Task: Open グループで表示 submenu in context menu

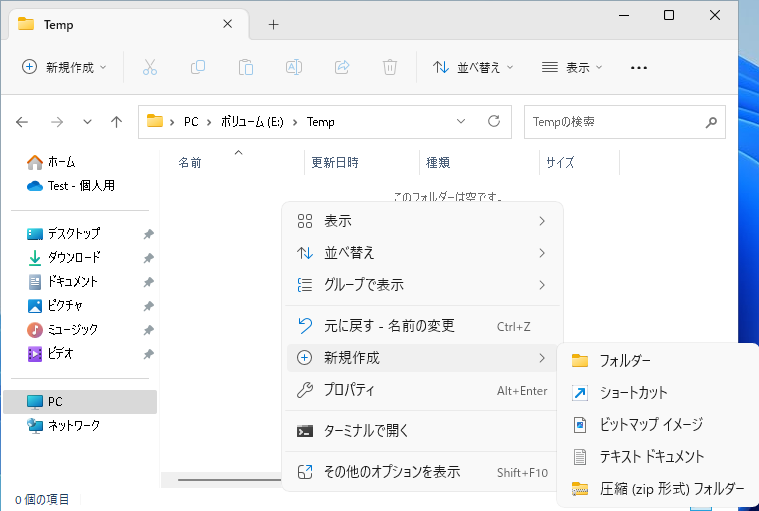Action: tap(422, 285)
